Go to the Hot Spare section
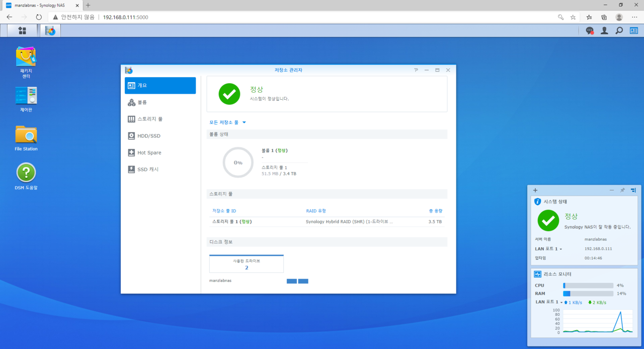 160,153
